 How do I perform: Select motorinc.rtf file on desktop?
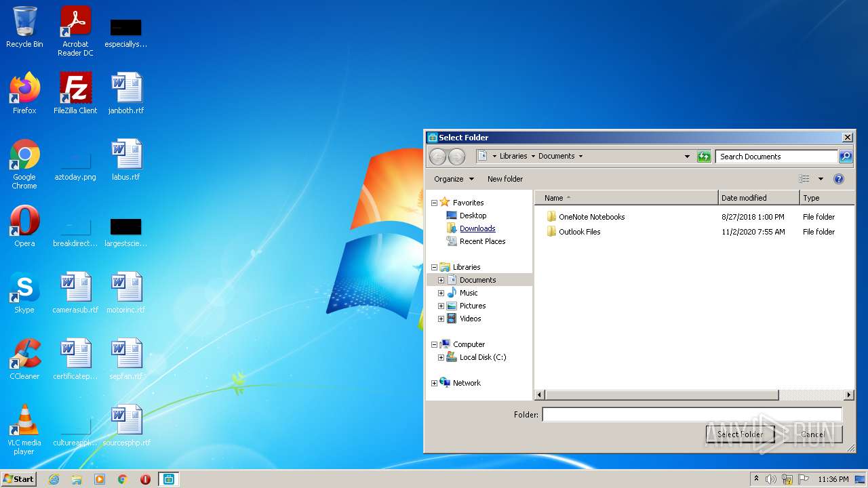click(x=126, y=293)
